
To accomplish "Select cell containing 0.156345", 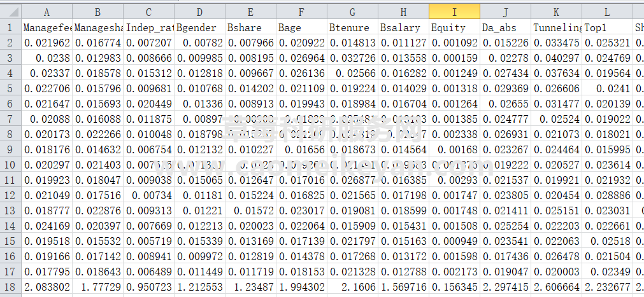I will coord(454,287).
